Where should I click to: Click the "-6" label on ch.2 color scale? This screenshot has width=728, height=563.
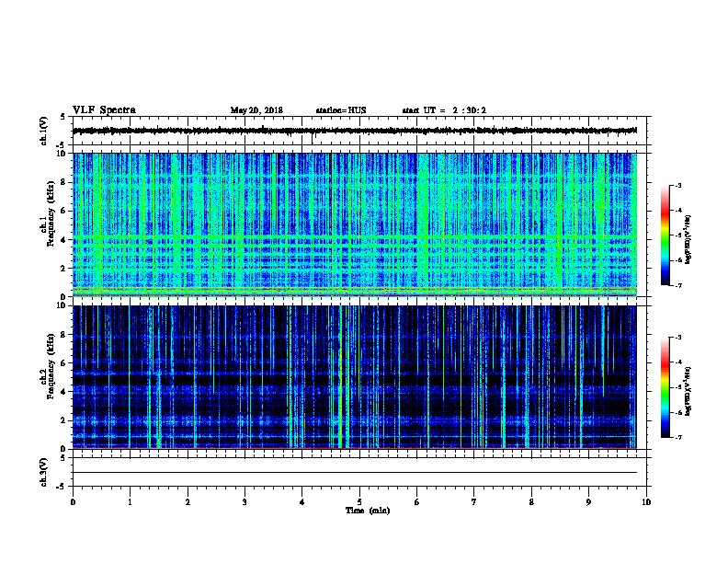[677, 412]
